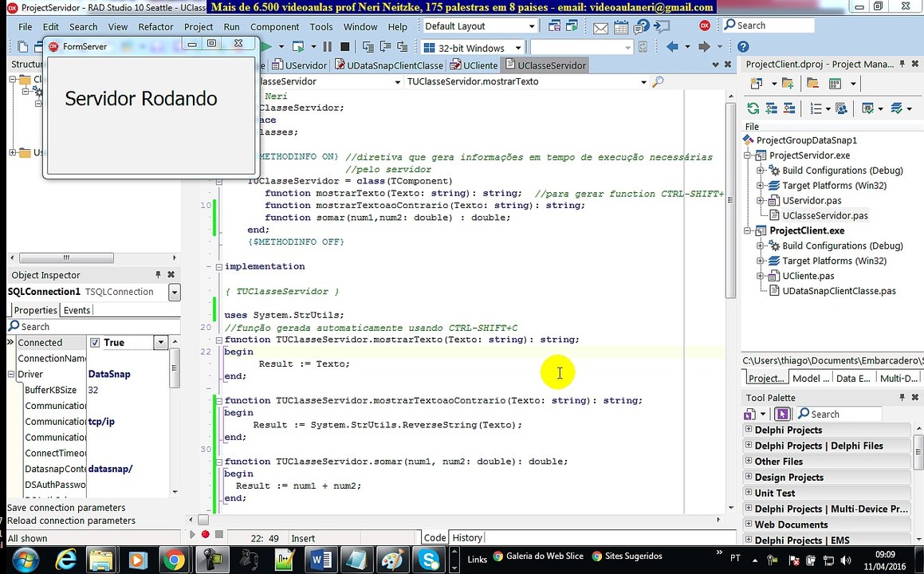Click the Remove Project folder icon in Project Manager
Screen dimensions: 924x574
(x=812, y=84)
